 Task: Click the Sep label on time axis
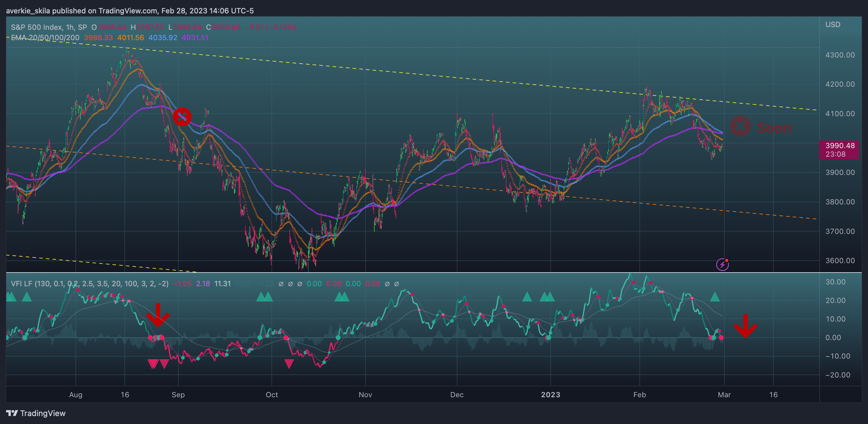[x=178, y=395]
